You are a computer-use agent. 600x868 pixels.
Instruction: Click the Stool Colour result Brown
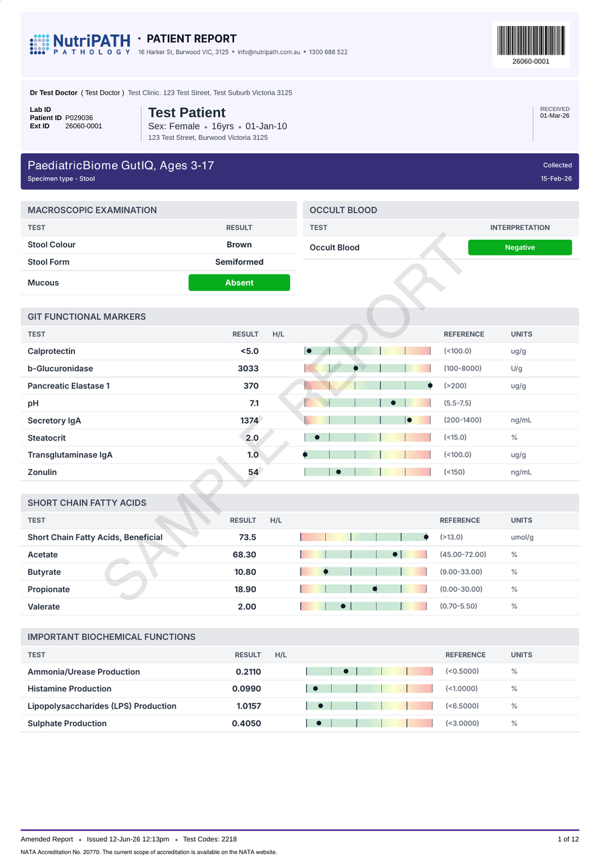(239, 244)
